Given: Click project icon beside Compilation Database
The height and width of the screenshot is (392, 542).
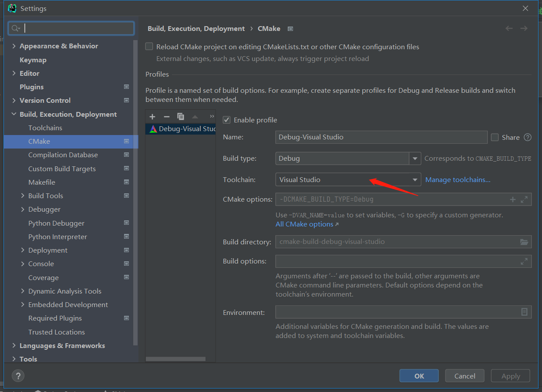Looking at the screenshot, I should coord(126,155).
